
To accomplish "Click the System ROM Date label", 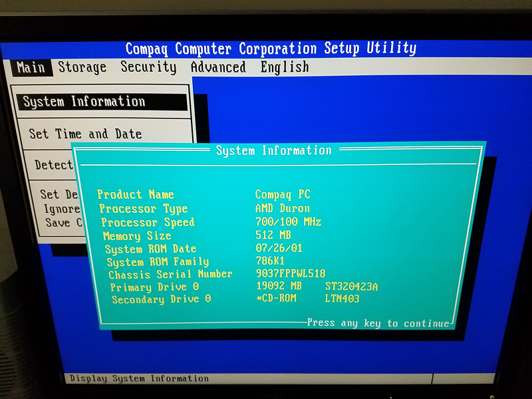I will [151, 249].
